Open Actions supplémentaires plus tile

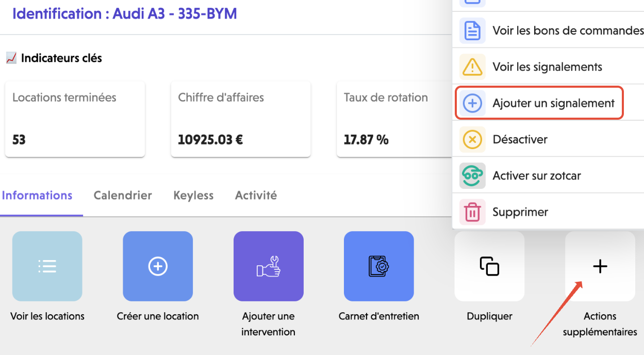click(600, 266)
